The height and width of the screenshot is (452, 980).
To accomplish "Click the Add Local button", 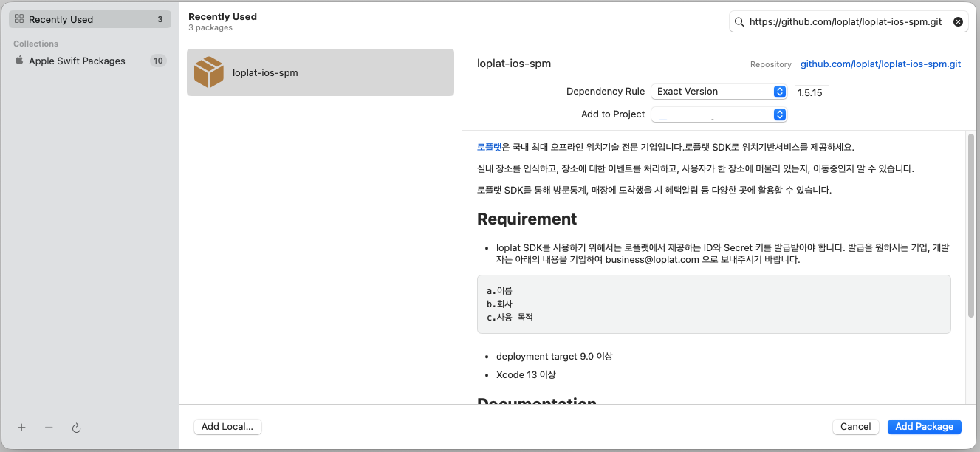I will [x=227, y=426].
